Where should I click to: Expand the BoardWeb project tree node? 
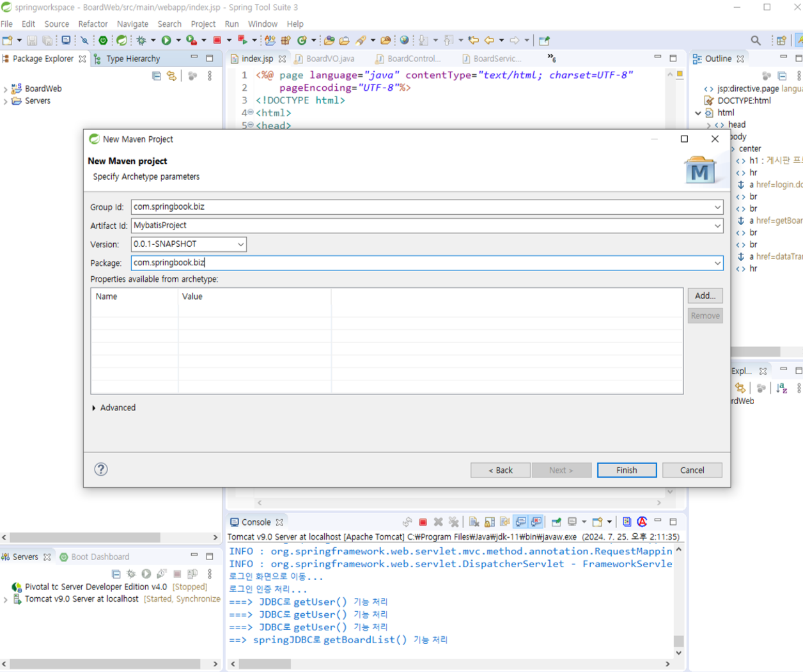(6, 89)
